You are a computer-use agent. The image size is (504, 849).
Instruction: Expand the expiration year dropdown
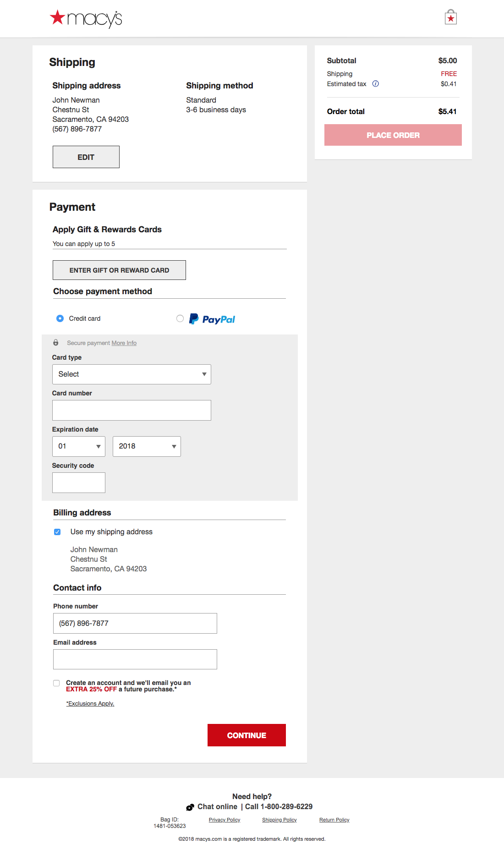(147, 446)
